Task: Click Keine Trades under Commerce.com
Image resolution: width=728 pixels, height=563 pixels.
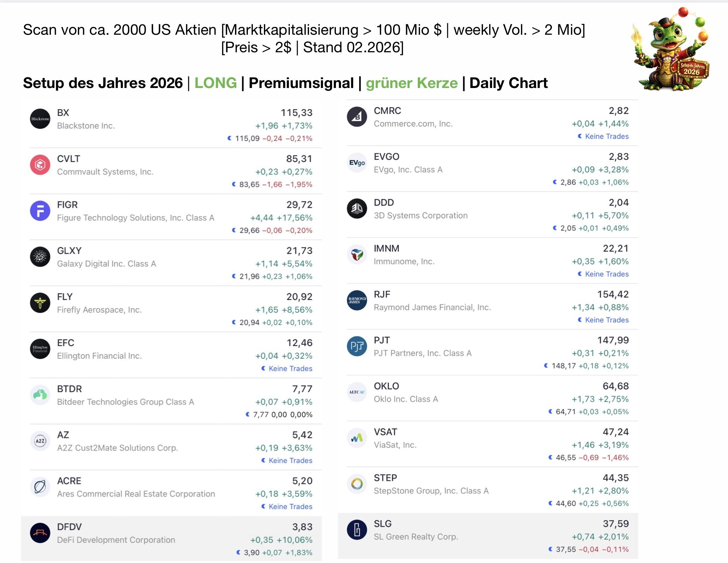Action: pyautogui.click(x=607, y=136)
